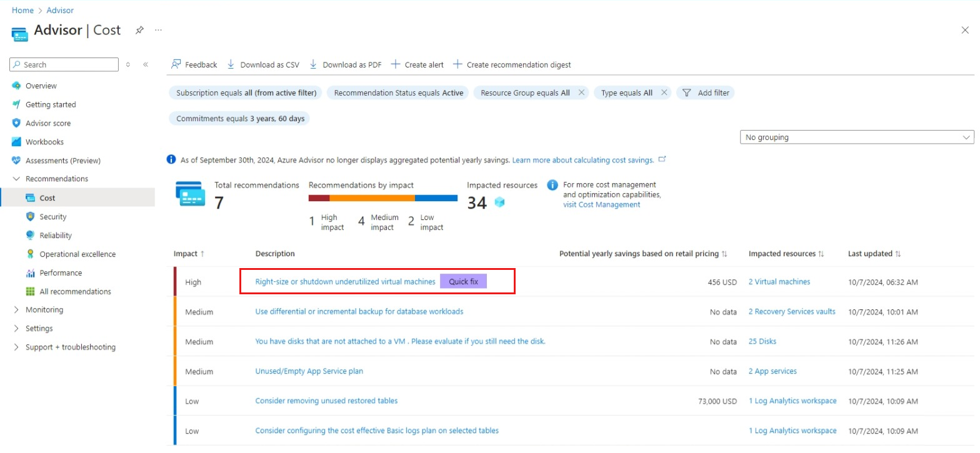Click the Advisor score shield icon
Image resolution: width=980 pixels, height=453 pixels.
coord(17,123)
